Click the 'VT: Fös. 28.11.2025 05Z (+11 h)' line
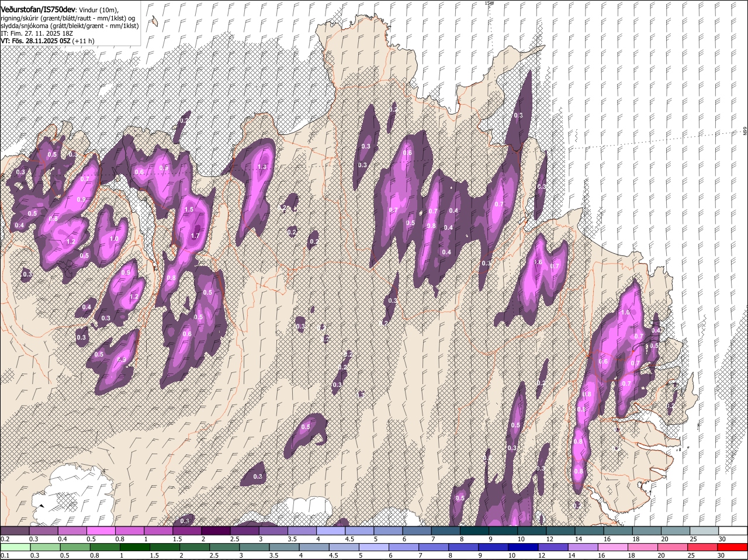The height and width of the screenshot is (560, 748). 47,41
